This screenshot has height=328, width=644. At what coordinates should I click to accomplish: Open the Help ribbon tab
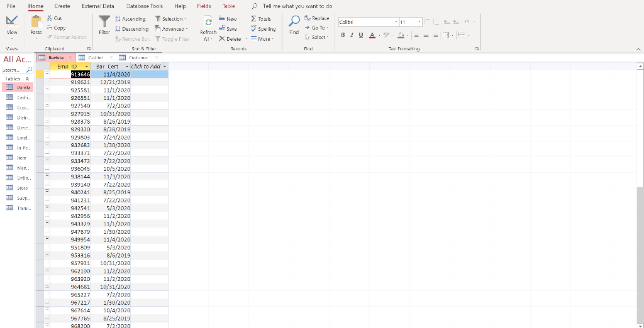(180, 6)
